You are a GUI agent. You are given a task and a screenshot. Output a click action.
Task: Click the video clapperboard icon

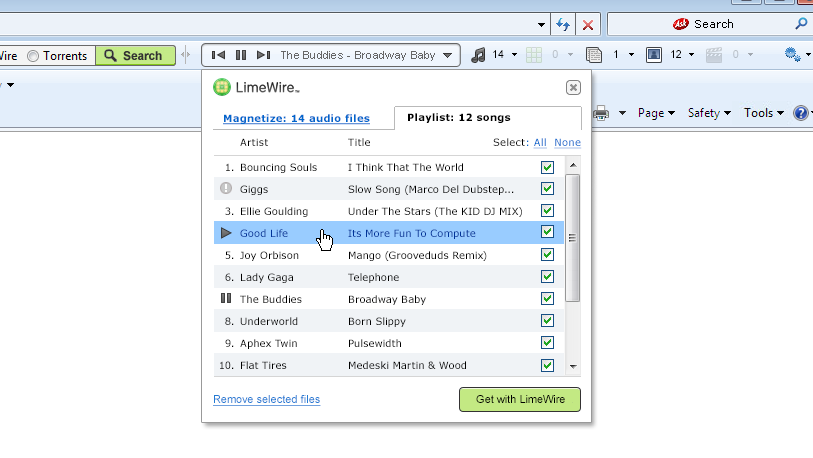pyautogui.click(x=714, y=55)
